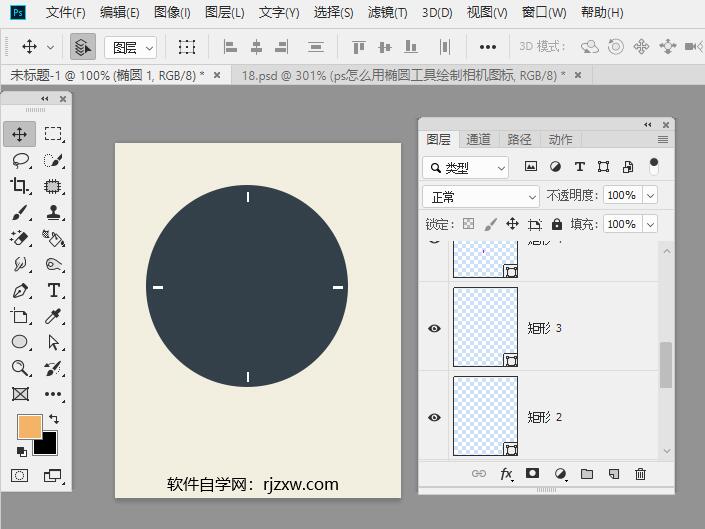Open the opacity slider dropdown arrow

650,196
